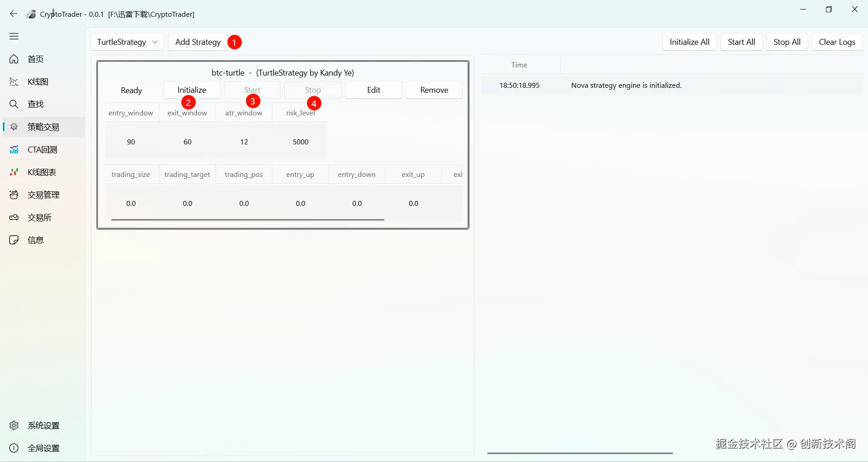
Task: Click the atr_window value 12
Action: coord(244,142)
